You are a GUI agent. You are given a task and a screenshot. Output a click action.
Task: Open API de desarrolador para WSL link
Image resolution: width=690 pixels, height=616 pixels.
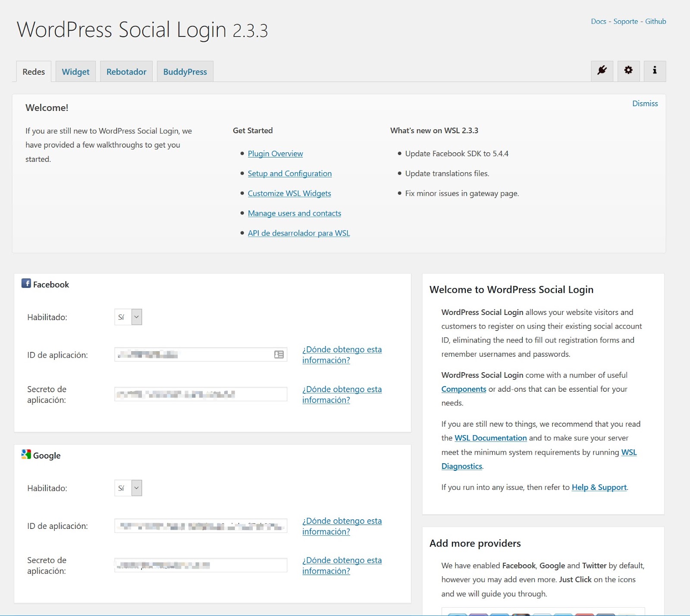click(299, 233)
